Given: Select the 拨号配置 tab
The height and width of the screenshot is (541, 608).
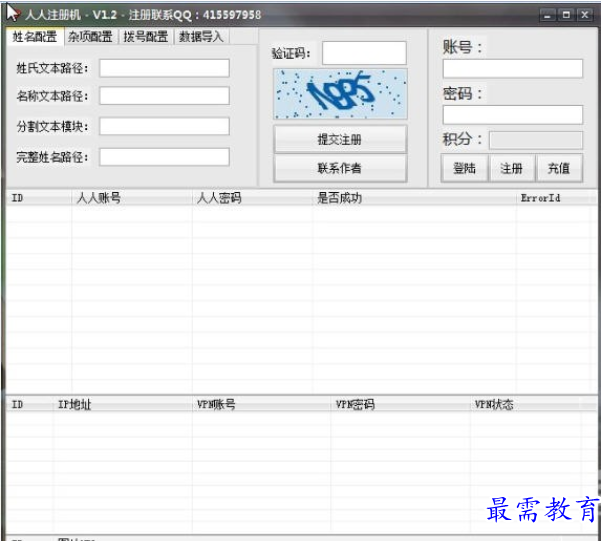Looking at the screenshot, I should tap(146, 37).
